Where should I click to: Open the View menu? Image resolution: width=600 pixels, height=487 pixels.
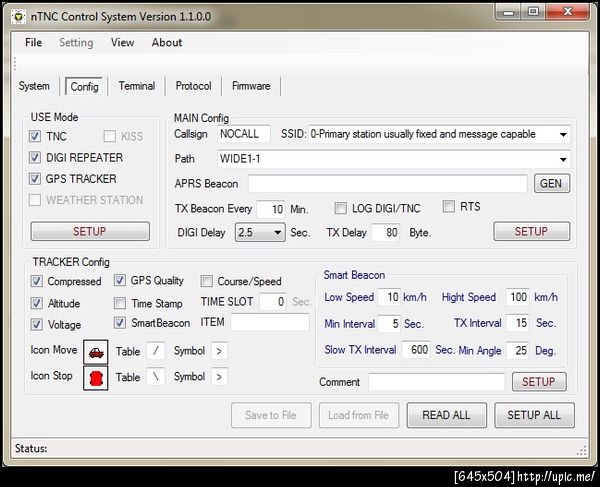click(122, 42)
